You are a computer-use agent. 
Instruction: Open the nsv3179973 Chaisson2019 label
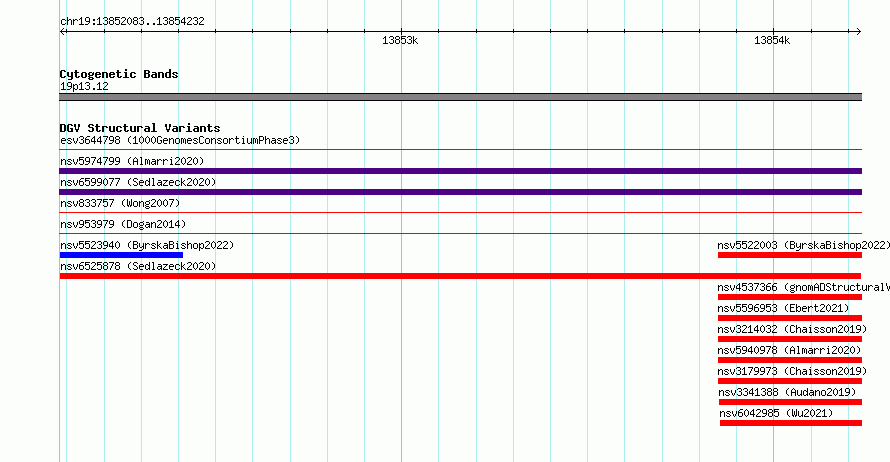[x=792, y=371]
